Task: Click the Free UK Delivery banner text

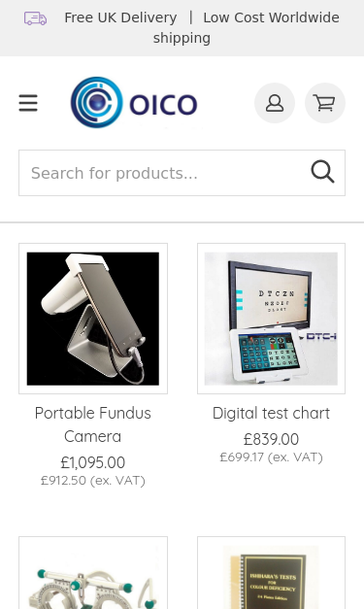Action: tap(120, 17)
